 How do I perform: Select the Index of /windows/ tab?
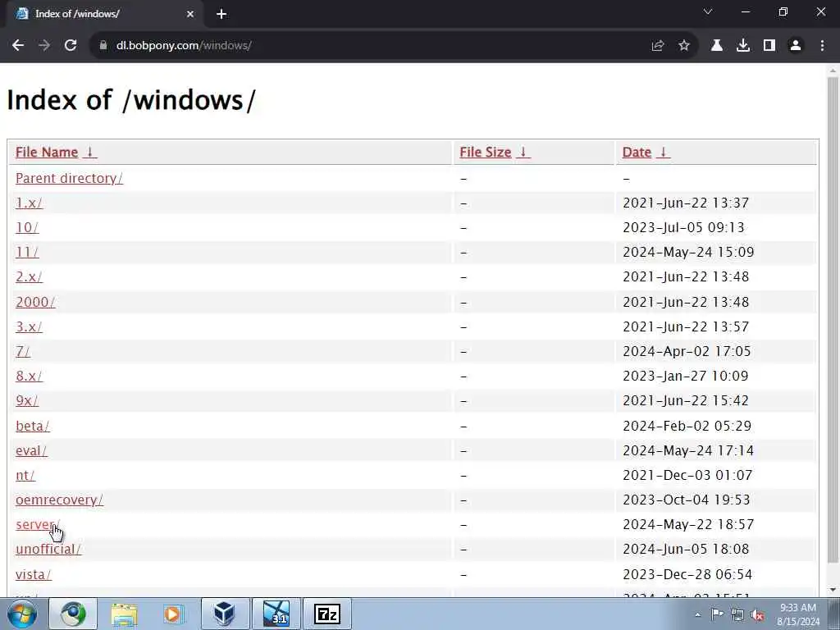(104, 14)
